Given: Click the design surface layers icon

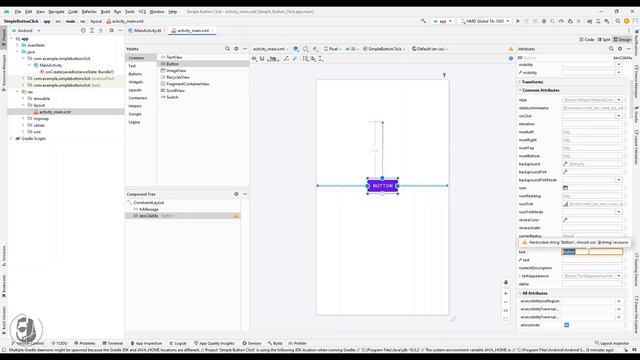Looking at the screenshot, I should point(296,49).
